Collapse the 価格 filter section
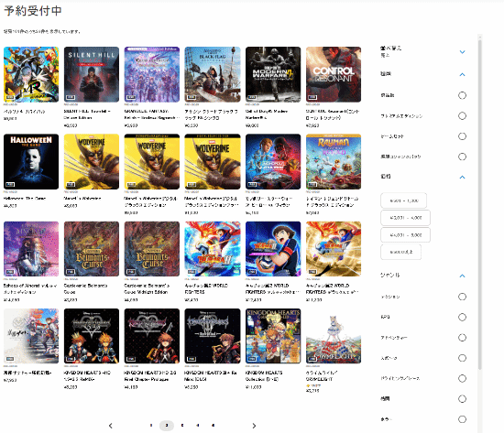 (x=462, y=177)
